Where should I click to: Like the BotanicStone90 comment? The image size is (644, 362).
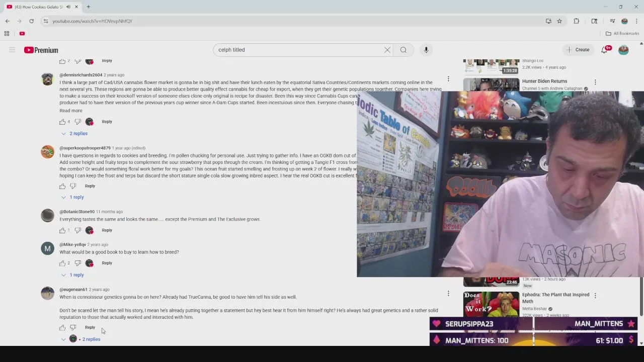point(62,230)
